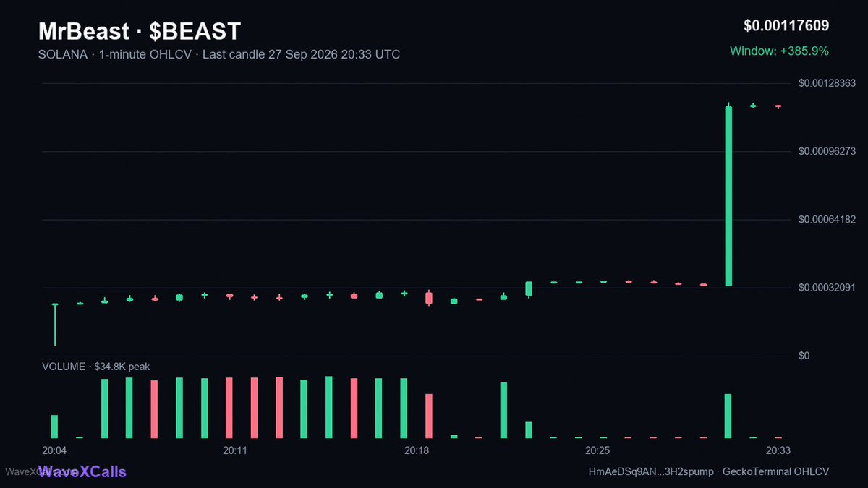Image resolution: width=868 pixels, height=488 pixels.
Task: Click the Window: +385.9% change label
Action: pos(779,51)
